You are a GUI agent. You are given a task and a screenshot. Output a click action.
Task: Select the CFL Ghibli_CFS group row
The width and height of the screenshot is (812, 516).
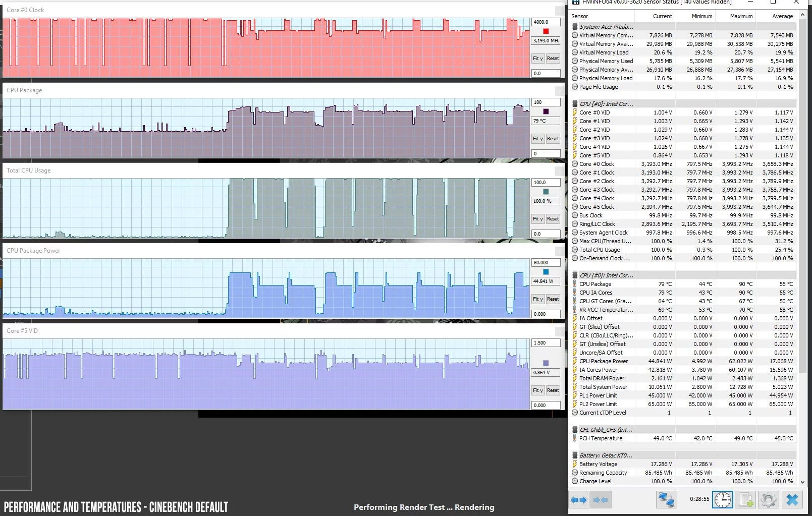(x=683, y=430)
